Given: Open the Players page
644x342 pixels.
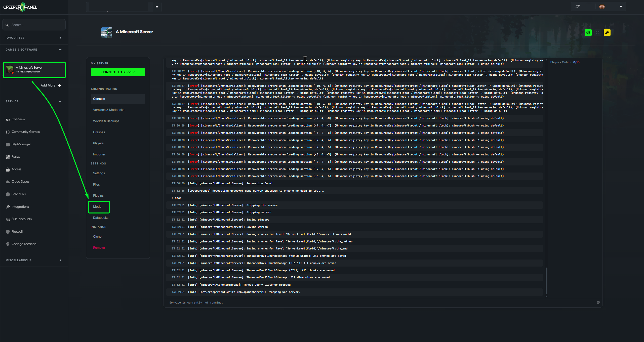Looking at the screenshot, I should [x=98, y=143].
